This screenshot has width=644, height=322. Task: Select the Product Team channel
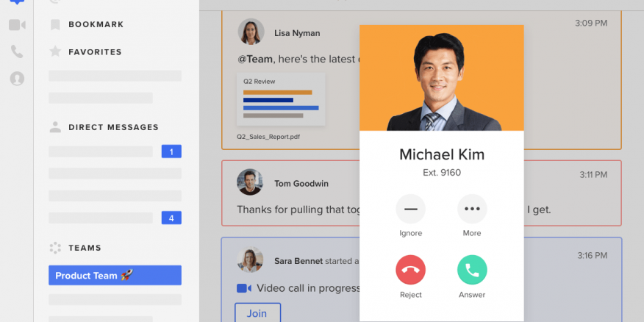tap(115, 276)
